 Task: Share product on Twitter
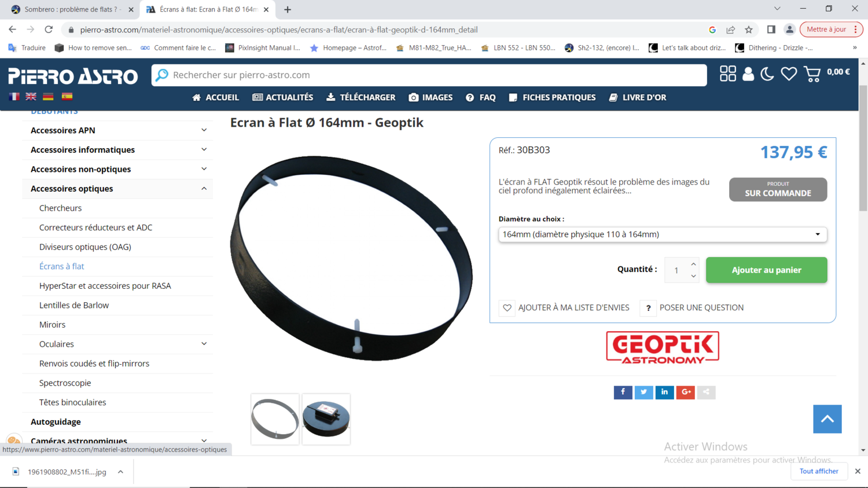click(643, 392)
